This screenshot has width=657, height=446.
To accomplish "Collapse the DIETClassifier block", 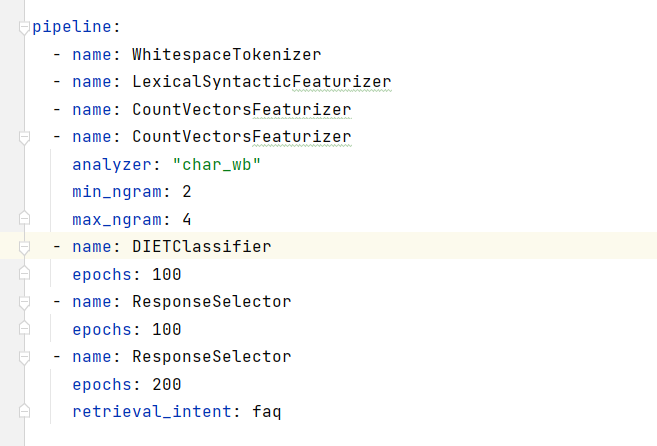I will [x=24, y=246].
